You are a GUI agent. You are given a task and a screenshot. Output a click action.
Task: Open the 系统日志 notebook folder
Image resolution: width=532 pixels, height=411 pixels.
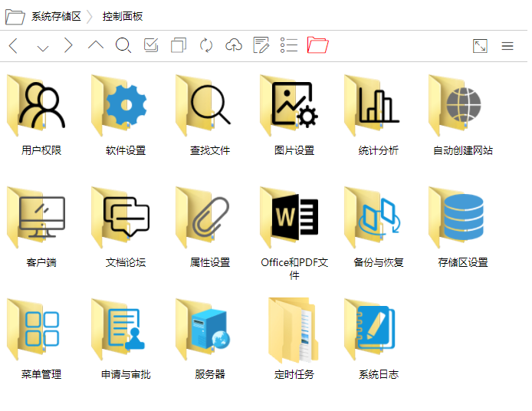(x=369, y=329)
